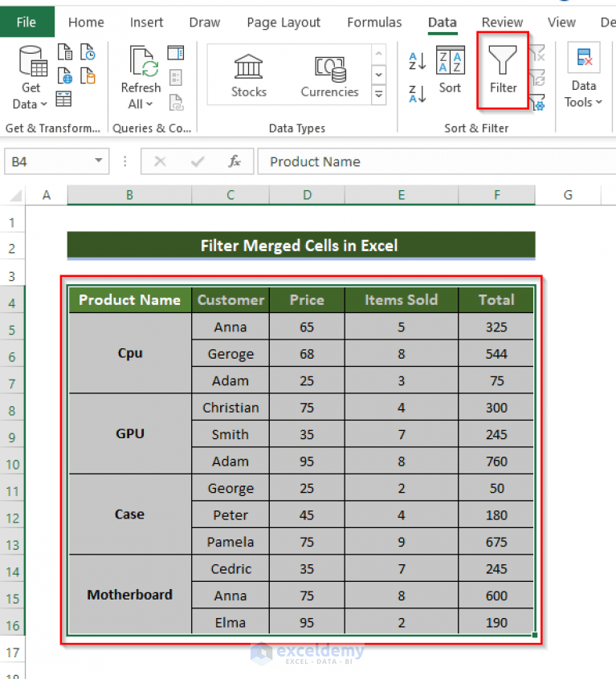Click the Elma customer cell

coord(230,622)
